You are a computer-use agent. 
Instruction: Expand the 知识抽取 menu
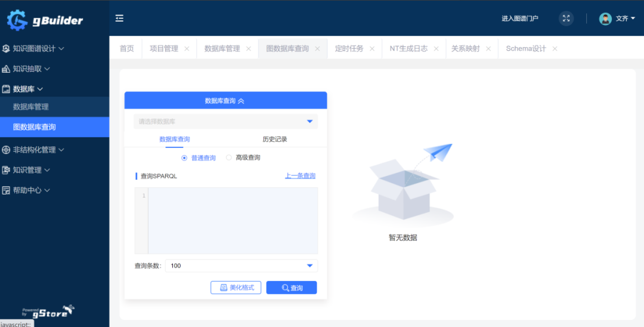click(x=47, y=69)
